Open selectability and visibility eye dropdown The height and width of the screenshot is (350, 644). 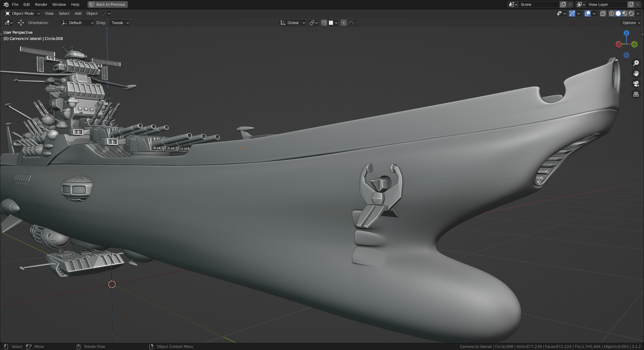point(561,13)
